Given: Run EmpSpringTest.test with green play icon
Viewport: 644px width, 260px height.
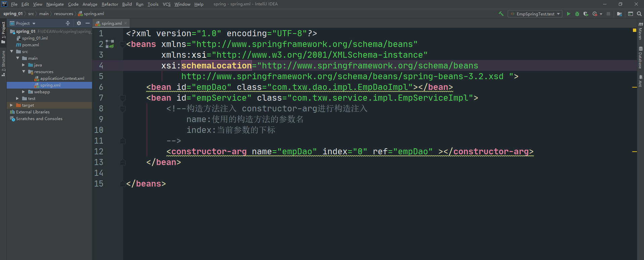Looking at the screenshot, I should point(568,14).
